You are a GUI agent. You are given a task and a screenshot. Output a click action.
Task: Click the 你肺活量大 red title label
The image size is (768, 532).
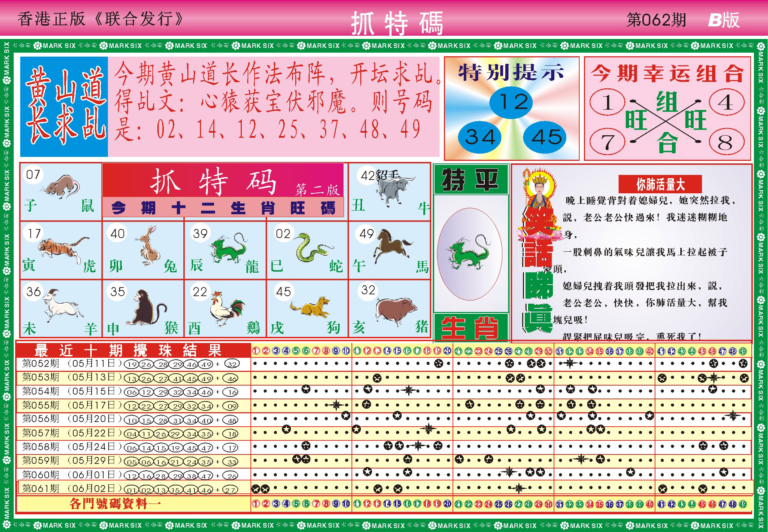click(x=660, y=185)
